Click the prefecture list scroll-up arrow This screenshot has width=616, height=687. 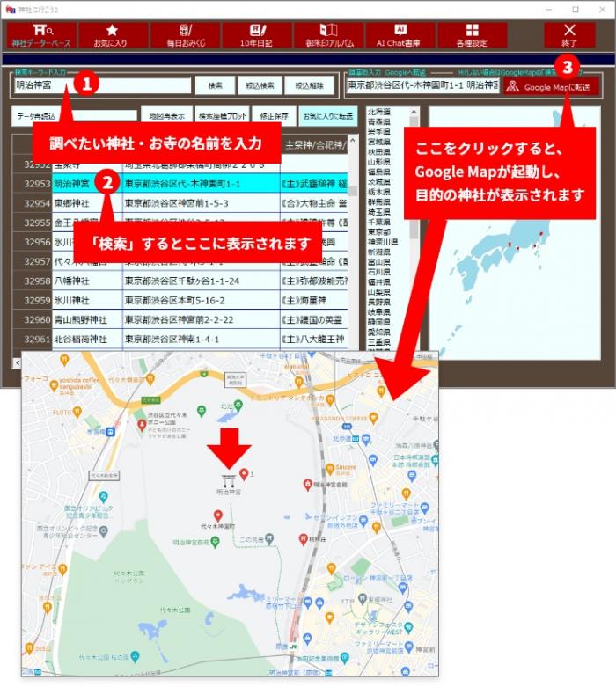pos(414,112)
